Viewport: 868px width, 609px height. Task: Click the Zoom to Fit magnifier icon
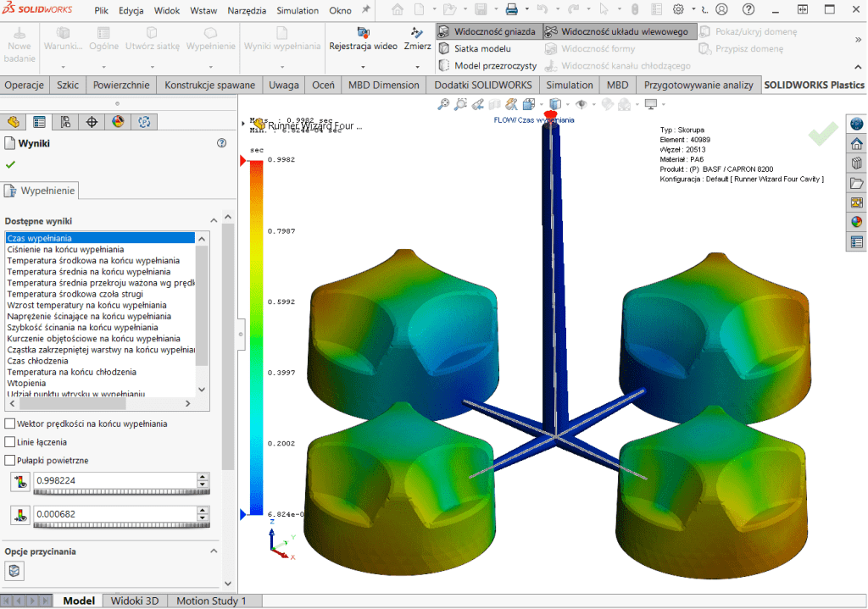pos(443,104)
